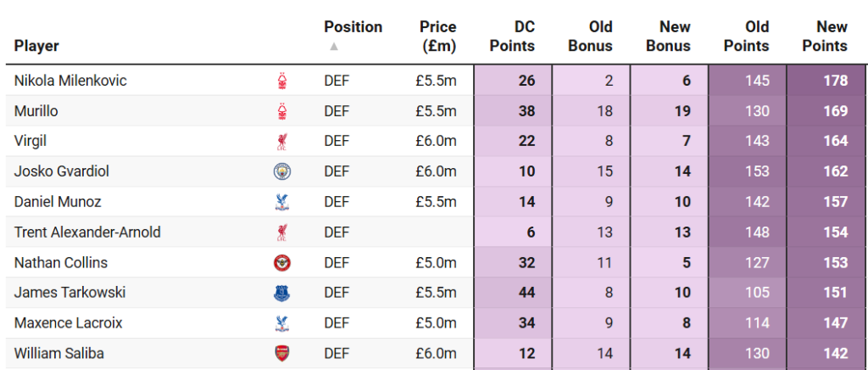Click Everton crest beside James Tarkowski
Viewport: 868px width, 370px height.
click(x=282, y=293)
